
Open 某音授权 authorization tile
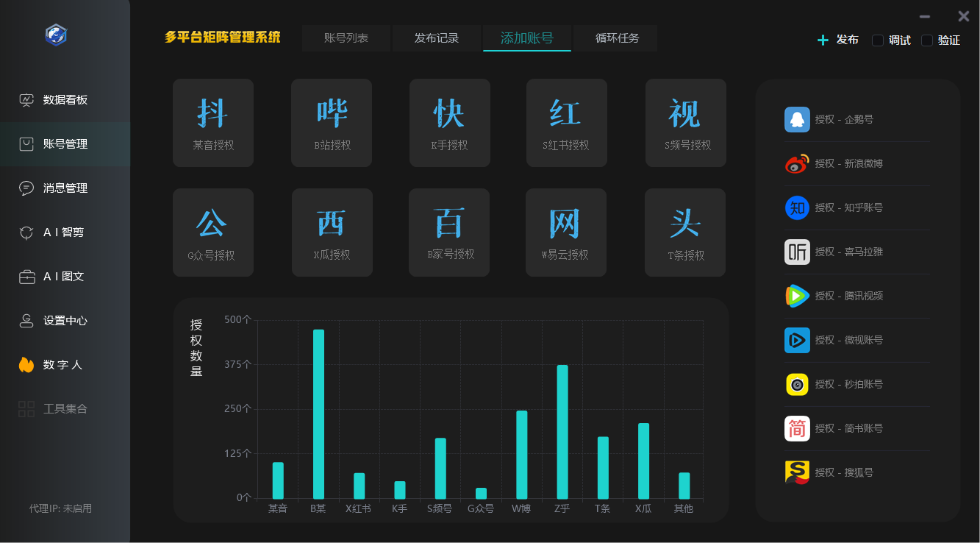(213, 123)
